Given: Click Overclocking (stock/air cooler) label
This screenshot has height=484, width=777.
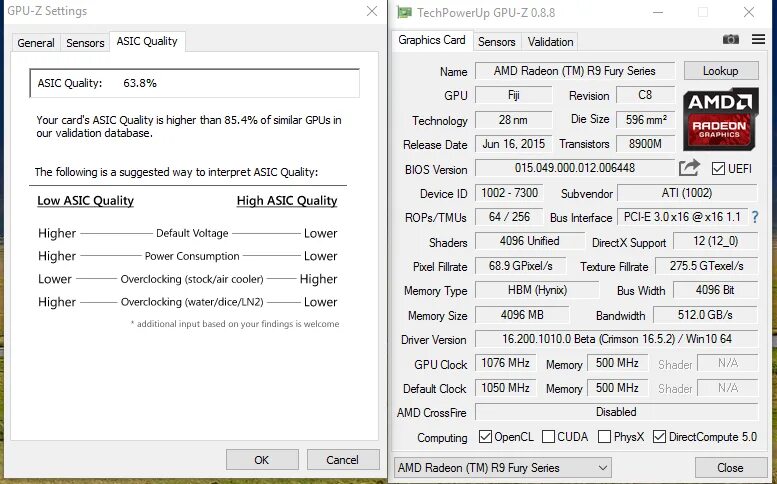Looking at the screenshot, I should point(192,279).
